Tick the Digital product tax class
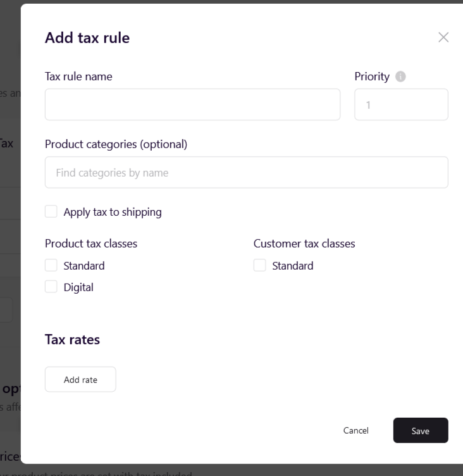This screenshot has width=463, height=476. click(51, 287)
